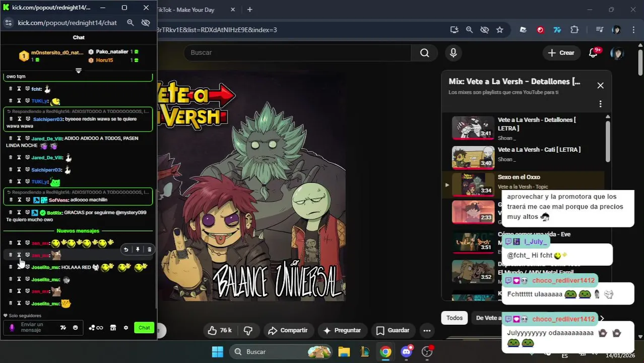644x363 pixels.
Task: Toggle the crossed-eye tracking icon in main Chrome
Action: (x=484, y=30)
